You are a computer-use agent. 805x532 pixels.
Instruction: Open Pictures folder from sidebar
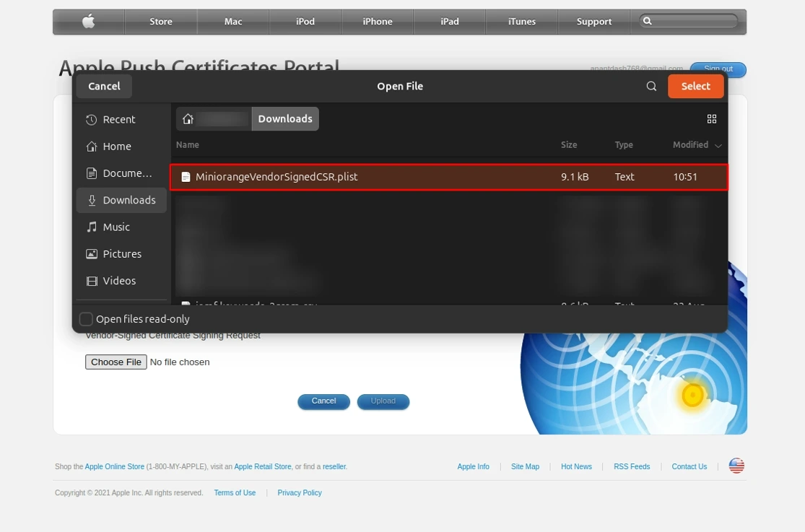[x=122, y=253]
